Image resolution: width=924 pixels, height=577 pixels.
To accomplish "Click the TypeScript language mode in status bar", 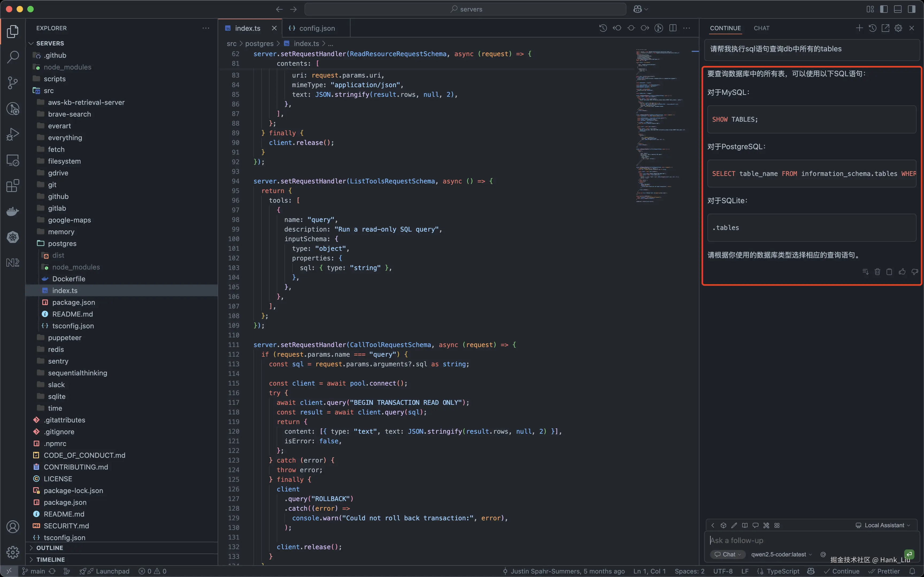I will pyautogui.click(x=783, y=571).
